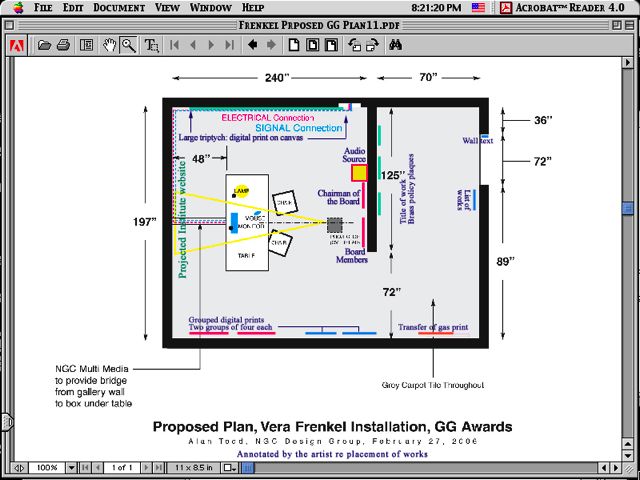Click the window title 'Frenkel Prposed GG Plan11.pdf'
Image resolution: width=640 pixels, height=480 pixels.
[319, 25]
